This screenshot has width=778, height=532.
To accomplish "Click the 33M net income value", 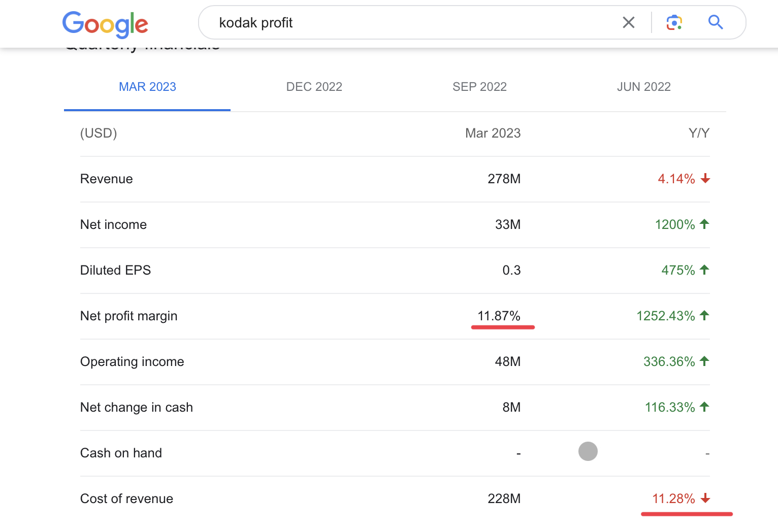I will pos(508,224).
